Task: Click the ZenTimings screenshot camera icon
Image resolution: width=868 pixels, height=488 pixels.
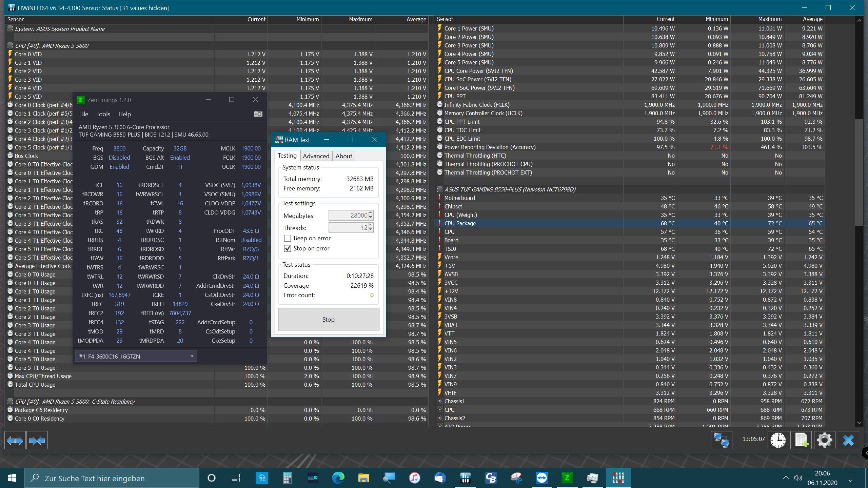Action: pyautogui.click(x=258, y=114)
